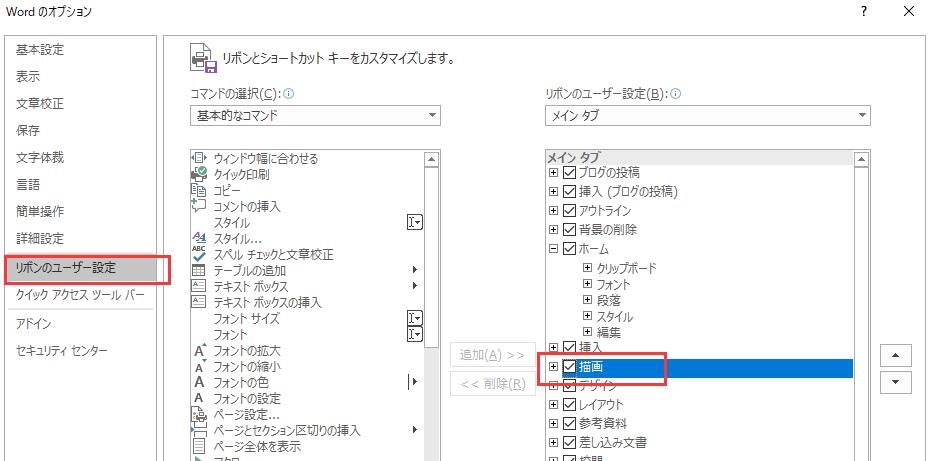
Task: Expand the 段落 group node
Action: pyautogui.click(x=587, y=300)
